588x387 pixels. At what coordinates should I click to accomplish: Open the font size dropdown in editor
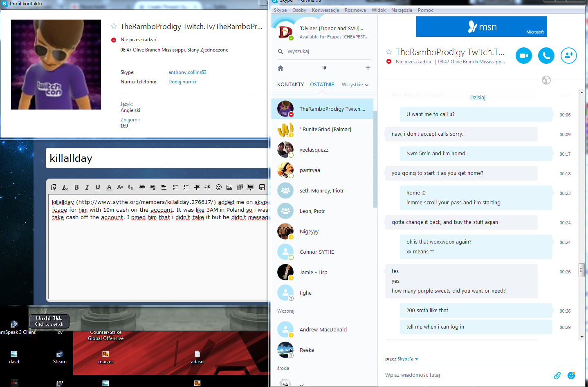click(x=120, y=187)
